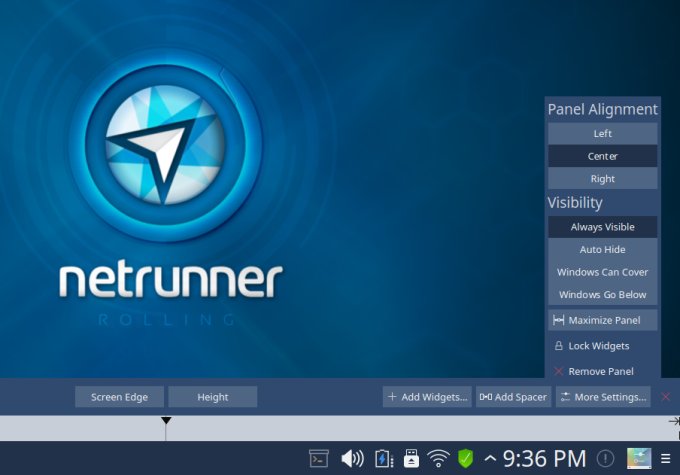Open More Settings menu
The height and width of the screenshot is (475, 680).
603,397
